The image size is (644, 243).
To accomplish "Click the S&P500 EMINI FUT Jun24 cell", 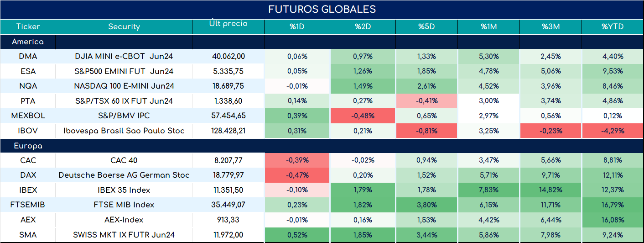I will coord(124,71).
